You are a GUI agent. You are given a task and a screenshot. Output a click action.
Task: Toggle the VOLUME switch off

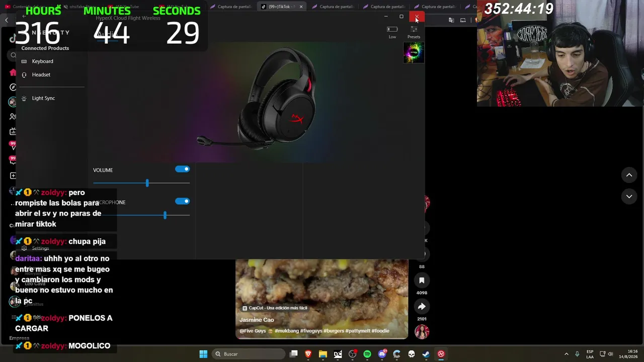pos(182,169)
